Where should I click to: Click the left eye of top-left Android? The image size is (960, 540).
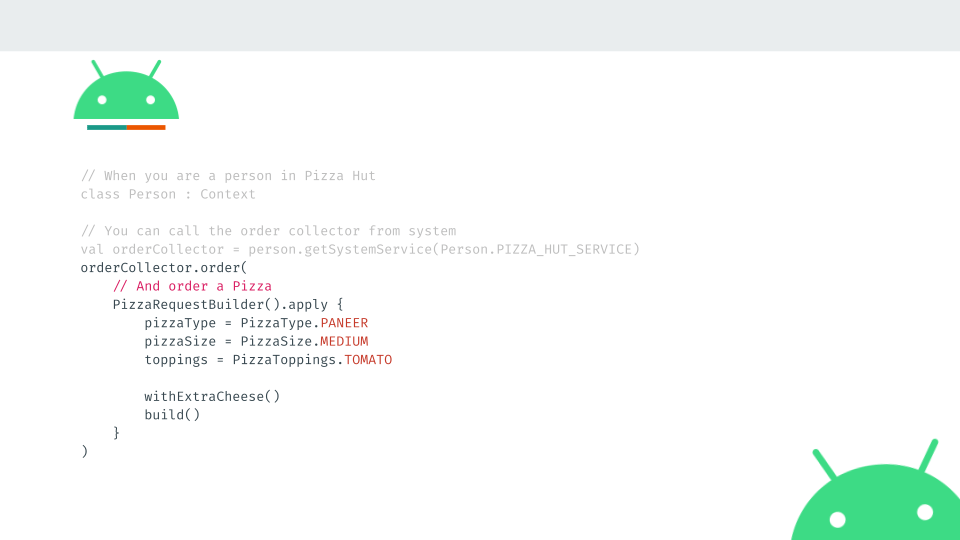point(102,100)
